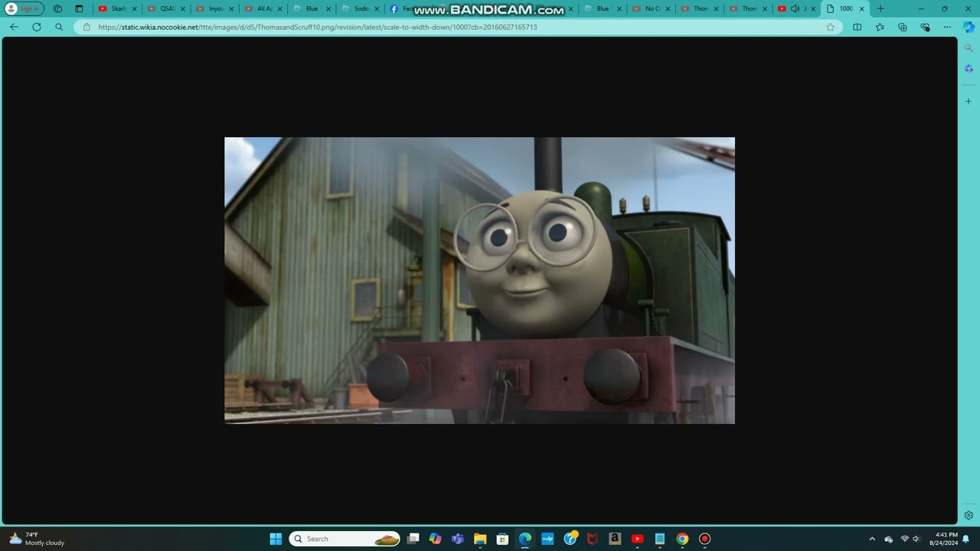The image size is (980, 551).
Task: Click the address bar search icon
Action: click(x=59, y=27)
